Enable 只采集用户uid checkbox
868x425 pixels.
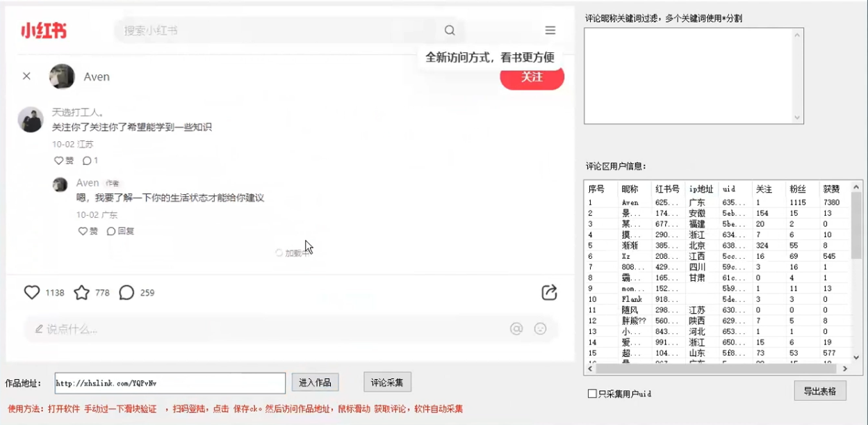(x=592, y=394)
